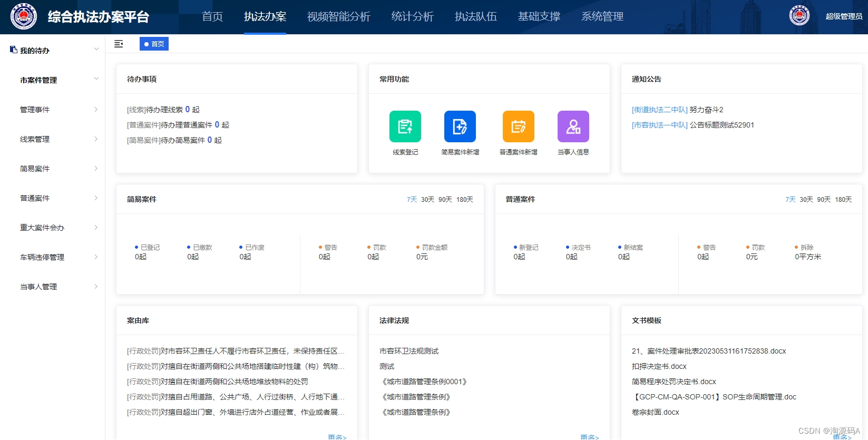Screen dimensions: 868x440
Task: Open the SOP生命周期管理.doc template
Action: [714, 397]
